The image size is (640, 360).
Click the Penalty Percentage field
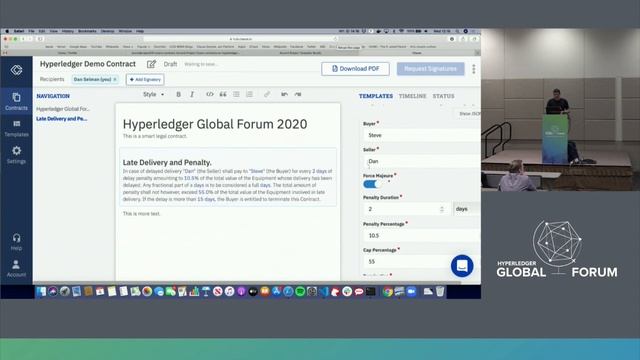point(422,236)
